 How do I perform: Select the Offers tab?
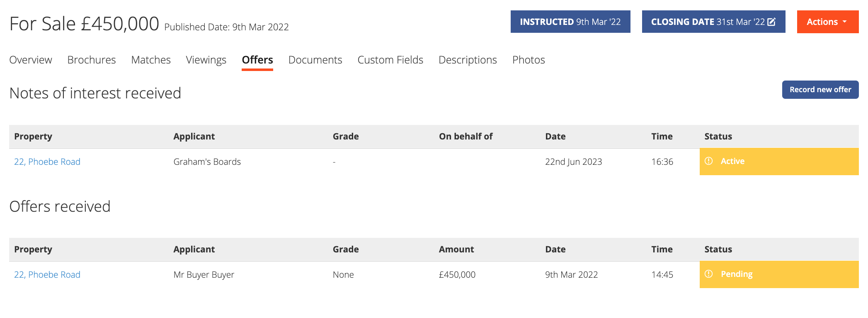coord(257,60)
